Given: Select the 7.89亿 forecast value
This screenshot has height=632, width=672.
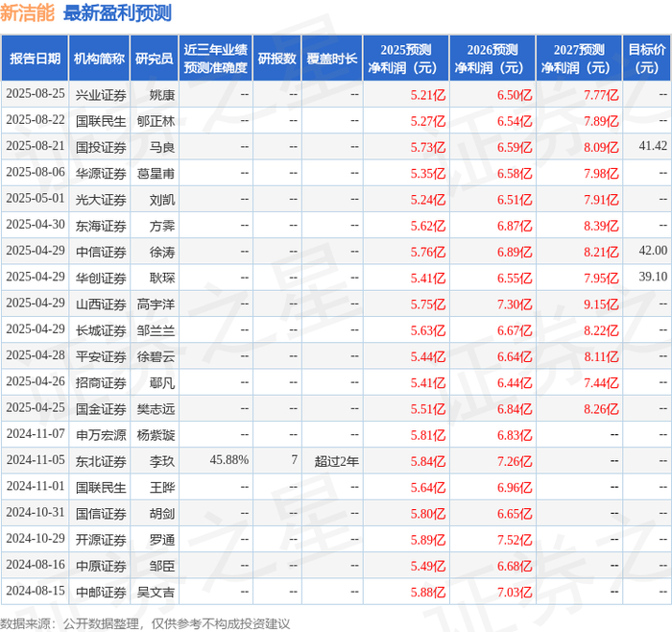Looking at the screenshot, I should tap(601, 121).
